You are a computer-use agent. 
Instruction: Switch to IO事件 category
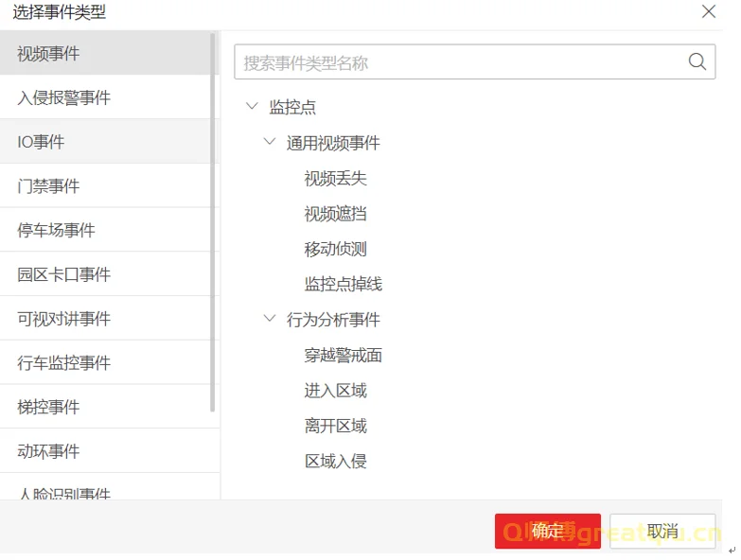pos(41,142)
